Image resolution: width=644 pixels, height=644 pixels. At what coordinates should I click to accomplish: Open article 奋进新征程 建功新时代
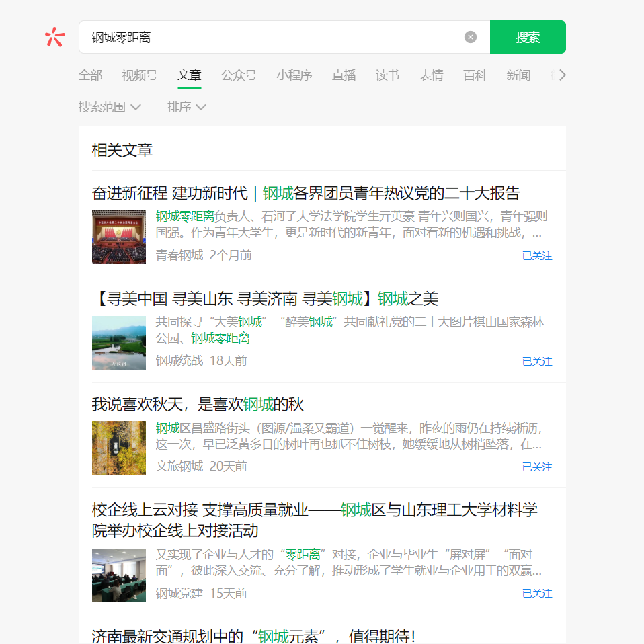click(306, 193)
